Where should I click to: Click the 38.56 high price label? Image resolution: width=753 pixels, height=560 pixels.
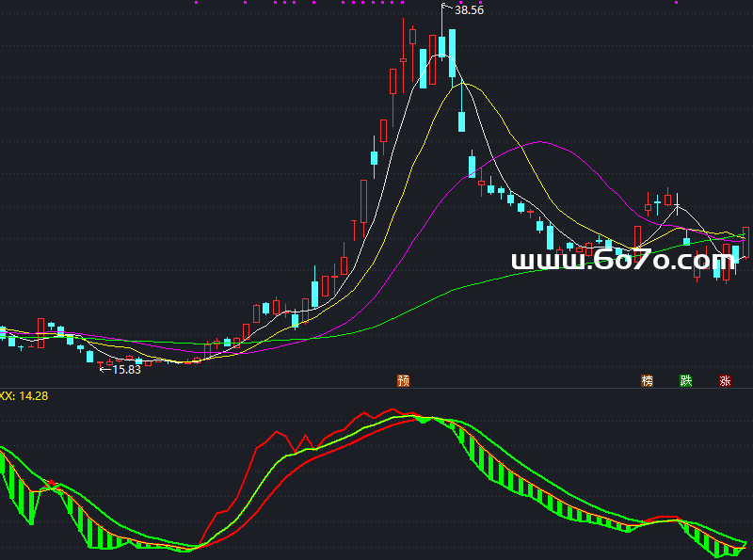click(x=469, y=10)
